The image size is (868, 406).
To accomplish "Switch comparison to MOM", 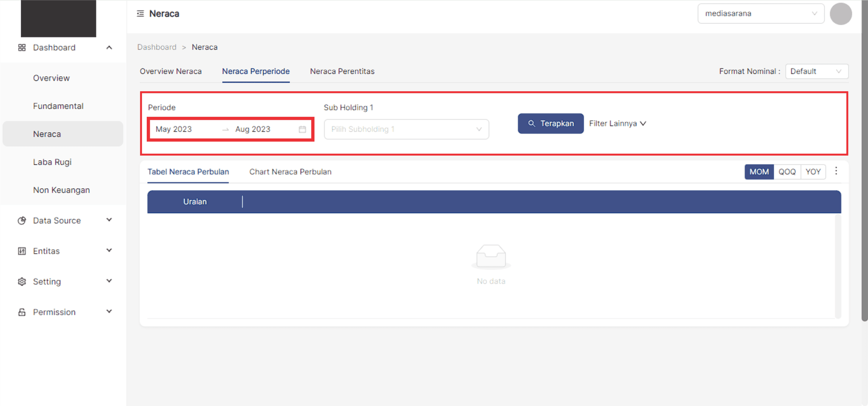I will (759, 172).
